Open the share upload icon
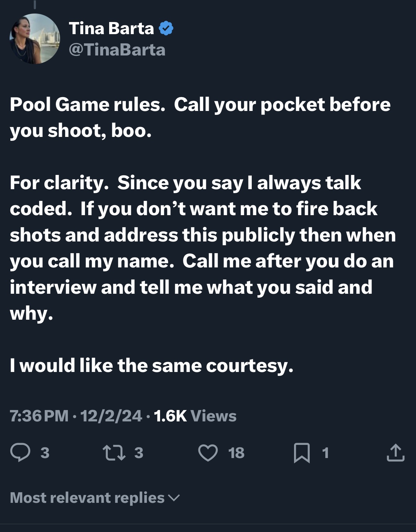Screen dimensions: 416x532 click(x=395, y=453)
